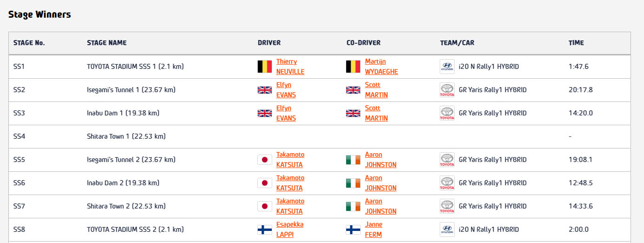Open Thierry Neuville driver link
This screenshot has height=243, width=644.
[290, 67]
